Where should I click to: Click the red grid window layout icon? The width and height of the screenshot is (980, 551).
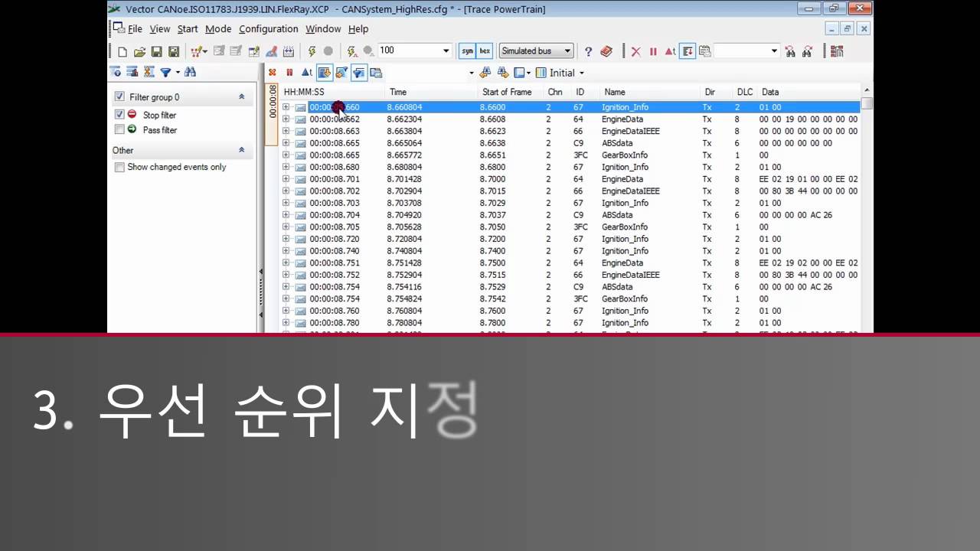click(837, 51)
